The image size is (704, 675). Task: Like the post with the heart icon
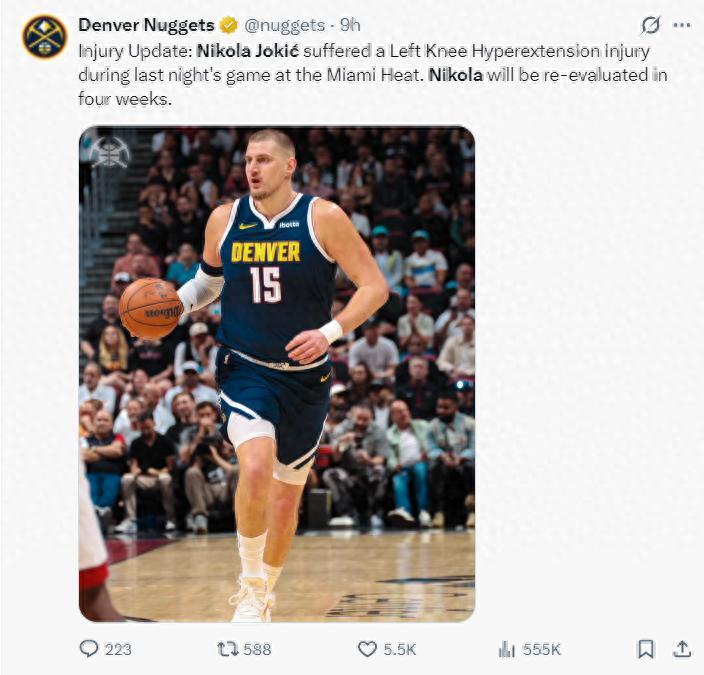coord(367,649)
